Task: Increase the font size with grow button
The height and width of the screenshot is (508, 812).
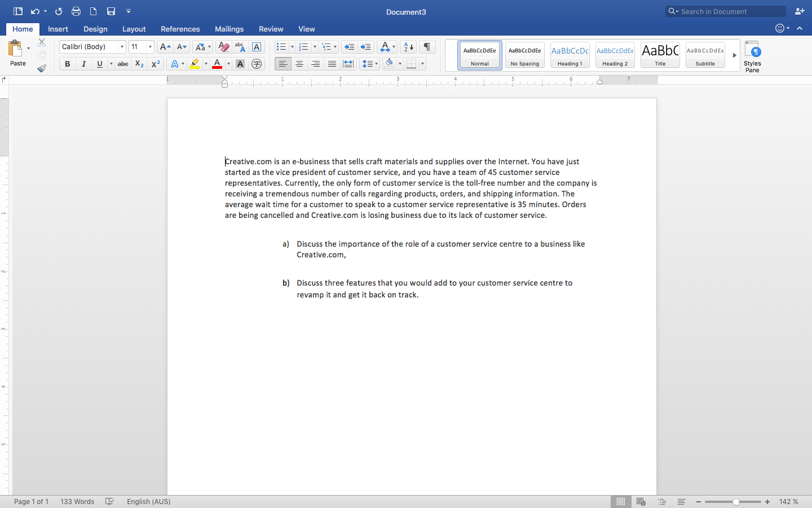Action: (165, 47)
